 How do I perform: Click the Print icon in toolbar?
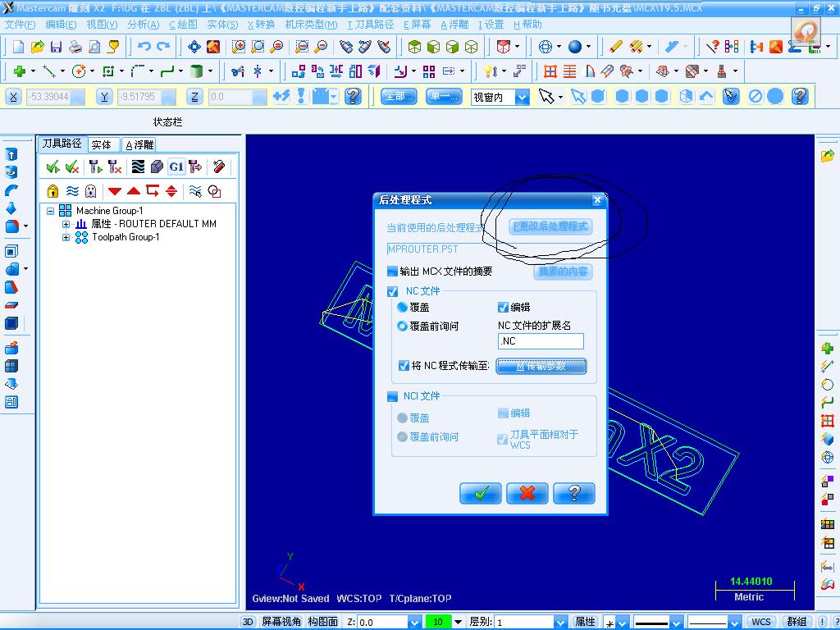pyautogui.click(x=75, y=47)
